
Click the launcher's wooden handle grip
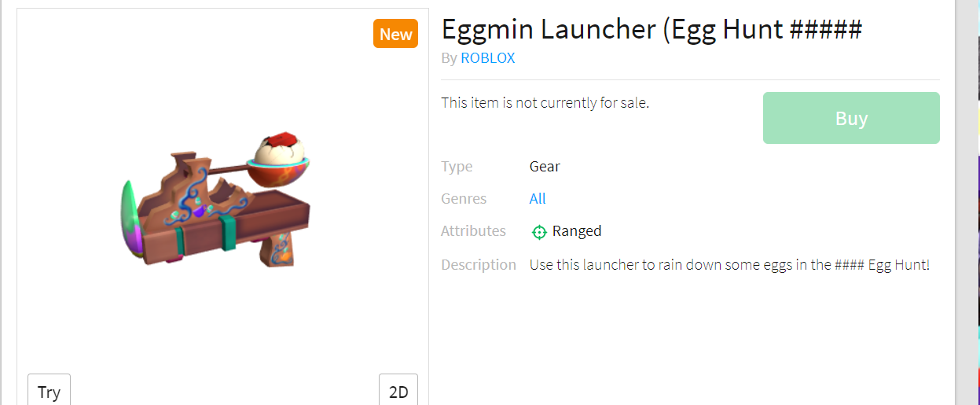coord(275,253)
